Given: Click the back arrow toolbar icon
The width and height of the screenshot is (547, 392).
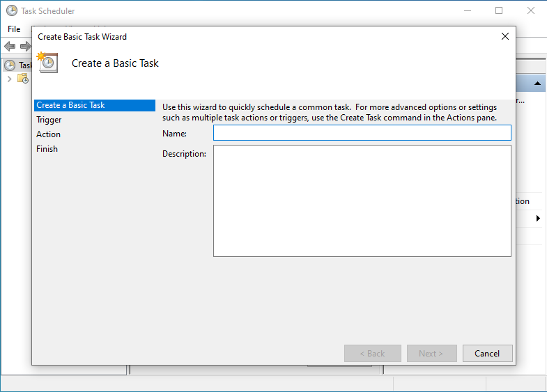Looking at the screenshot, I should pyautogui.click(x=10, y=46).
